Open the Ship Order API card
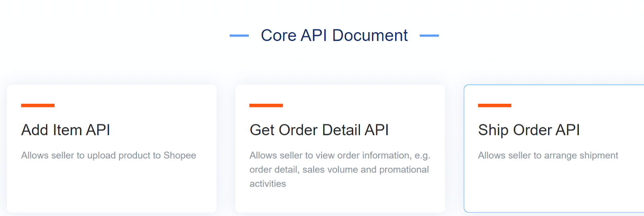The image size is (644, 216). pos(554,148)
